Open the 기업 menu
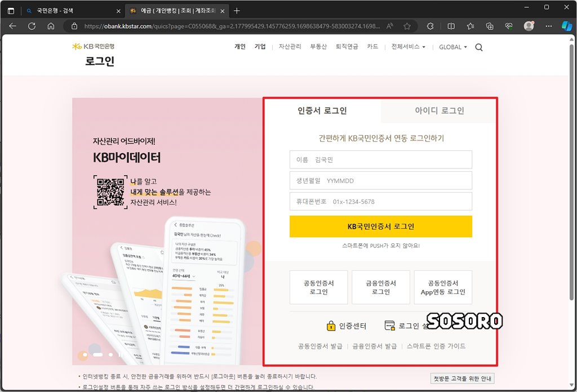The height and width of the screenshot is (392, 577). point(260,46)
